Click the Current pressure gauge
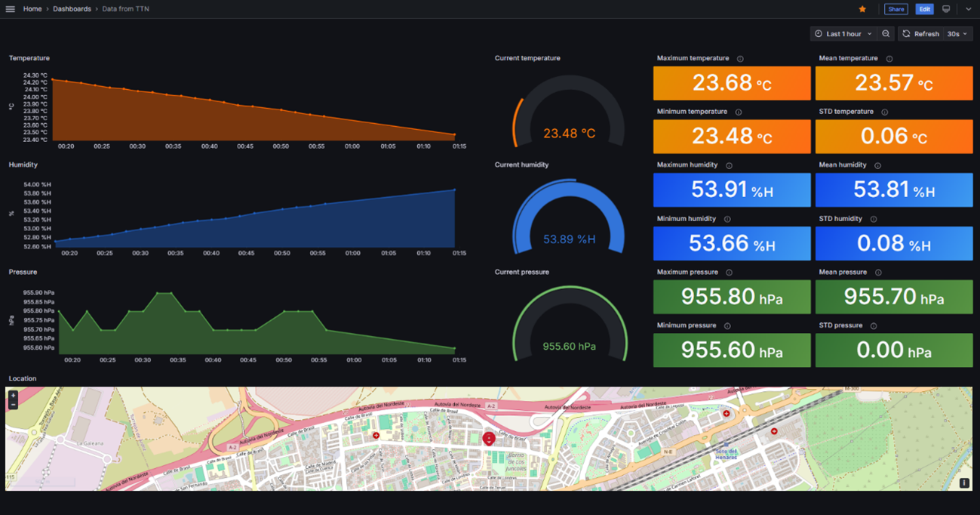The image size is (980, 515). tap(570, 325)
